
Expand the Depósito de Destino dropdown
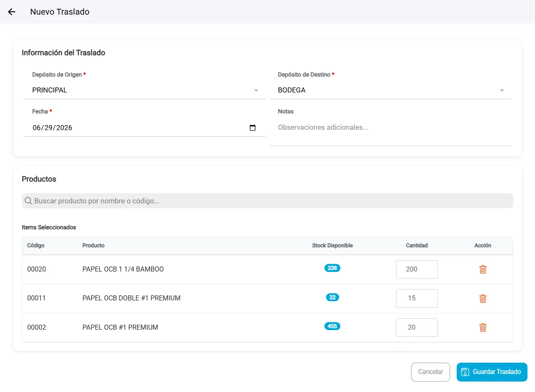point(390,90)
